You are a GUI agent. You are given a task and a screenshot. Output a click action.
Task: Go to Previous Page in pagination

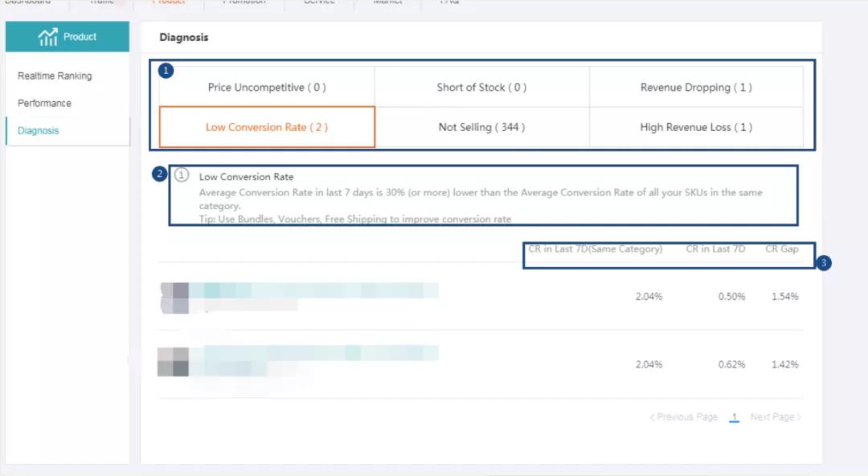(683, 417)
